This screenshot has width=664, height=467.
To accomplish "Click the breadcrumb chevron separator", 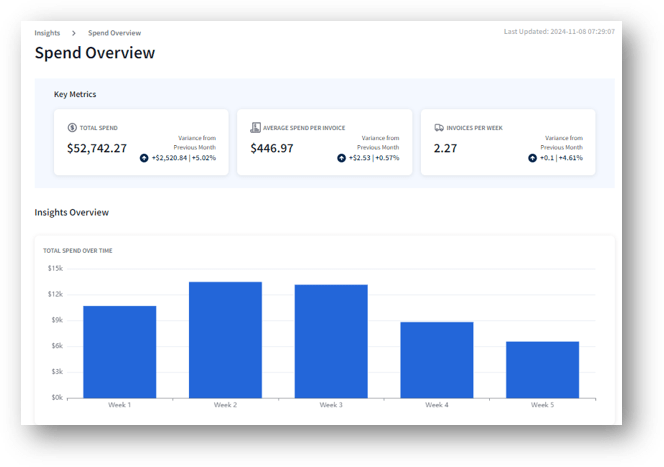I will coord(73,33).
